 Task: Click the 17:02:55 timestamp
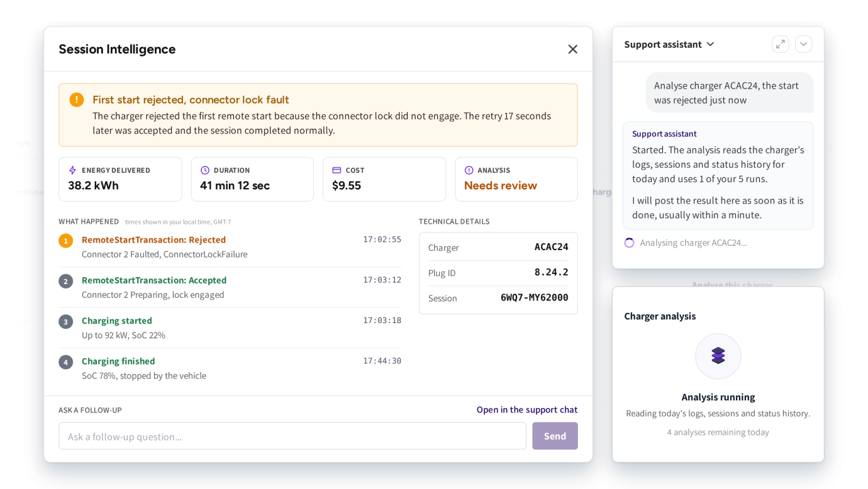point(382,239)
